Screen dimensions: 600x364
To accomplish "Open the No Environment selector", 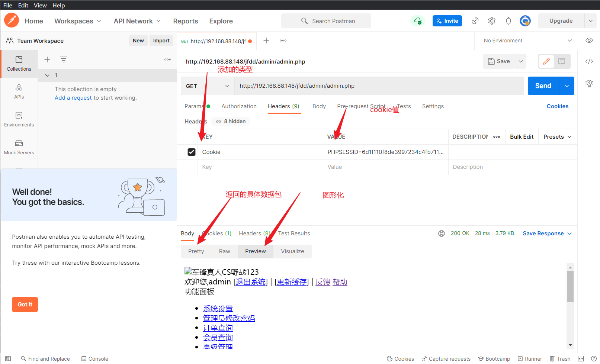I will [527, 41].
